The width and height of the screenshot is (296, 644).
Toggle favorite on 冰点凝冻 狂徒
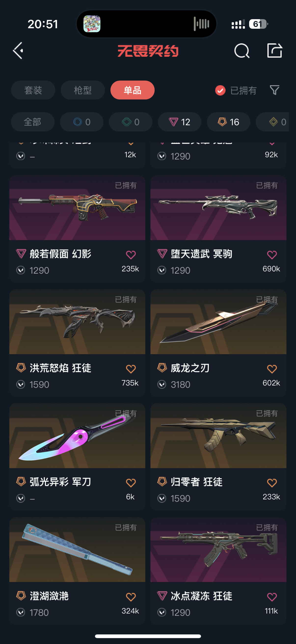pos(272,597)
